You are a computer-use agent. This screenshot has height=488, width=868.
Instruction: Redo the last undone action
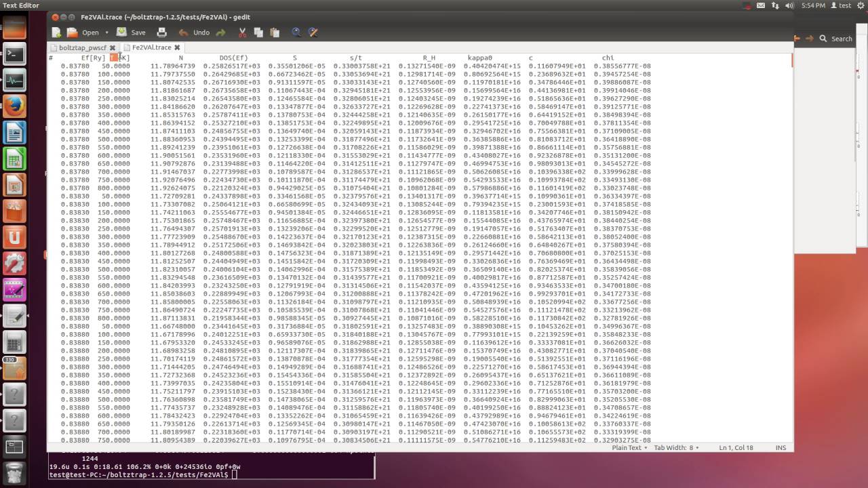(220, 32)
